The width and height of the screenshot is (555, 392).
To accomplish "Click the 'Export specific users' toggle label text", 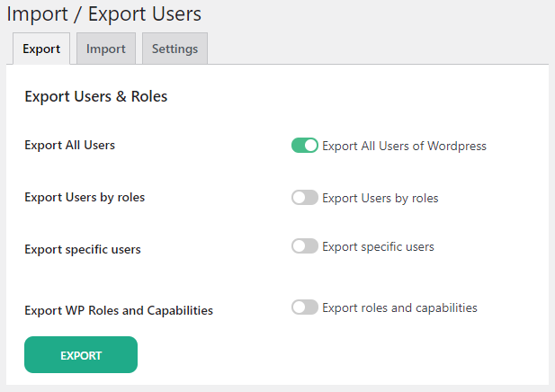I will (378, 246).
